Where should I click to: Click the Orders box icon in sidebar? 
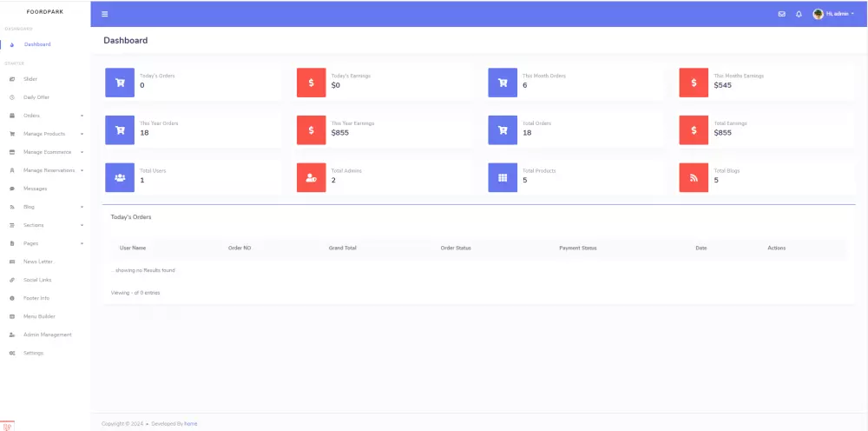tap(11, 116)
